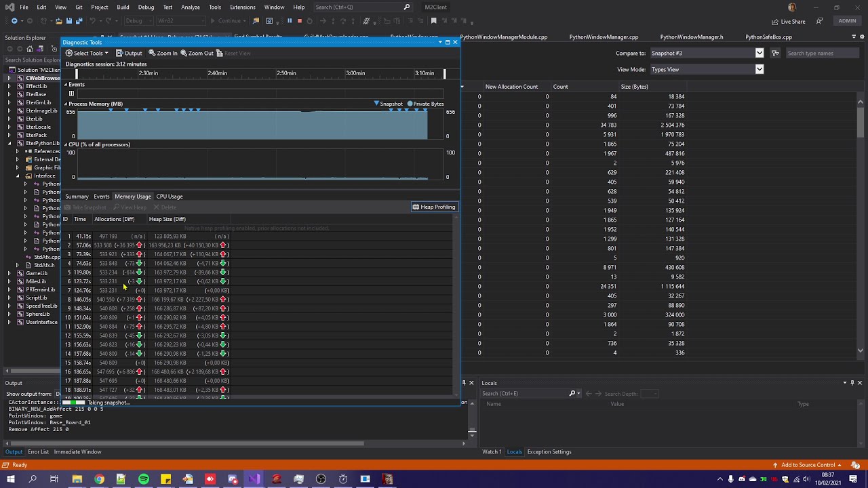Click the Stop Debugging red square
Screen dimensions: 868x488
click(x=299, y=21)
